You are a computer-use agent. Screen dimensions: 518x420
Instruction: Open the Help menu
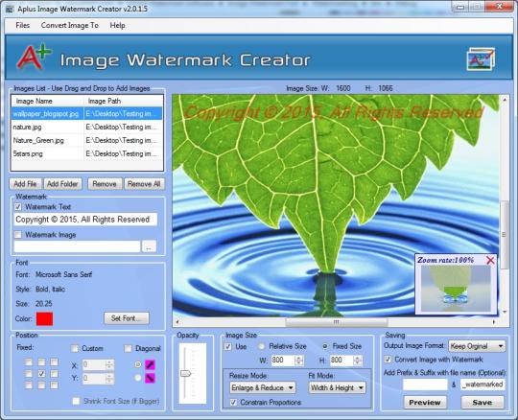pyautogui.click(x=117, y=25)
